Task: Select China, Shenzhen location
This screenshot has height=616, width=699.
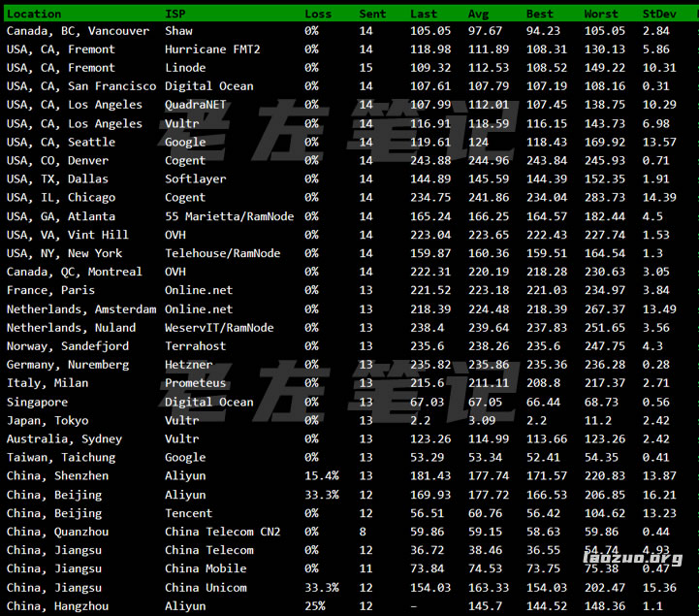Action: (x=57, y=476)
